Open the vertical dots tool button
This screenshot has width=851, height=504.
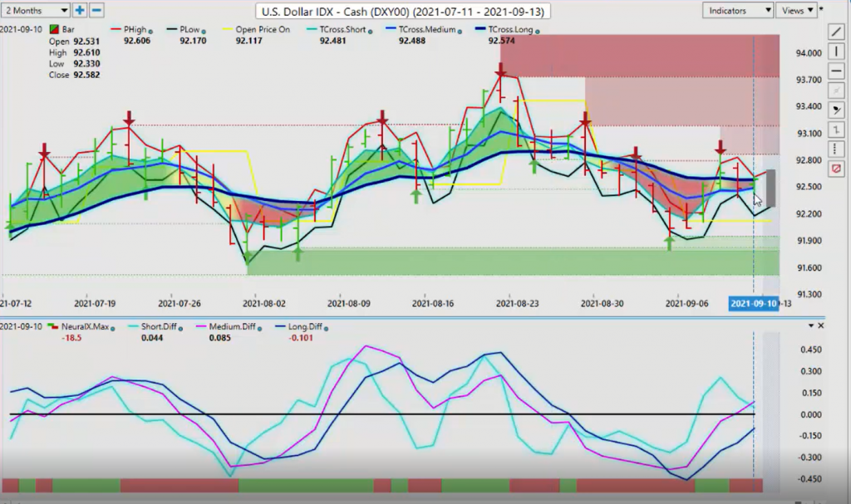pos(836,149)
